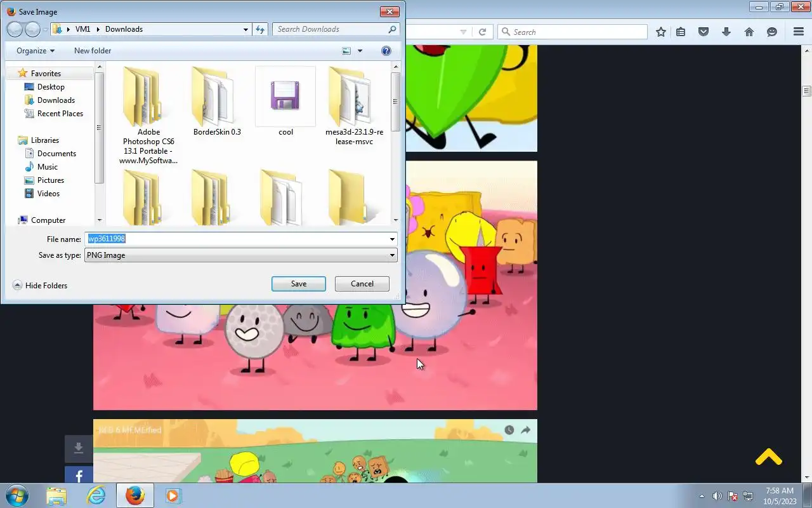This screenshot has height=508, width=812.
Task: Click the Firefox taskbar icon
Action: click(x=134, y=495)
